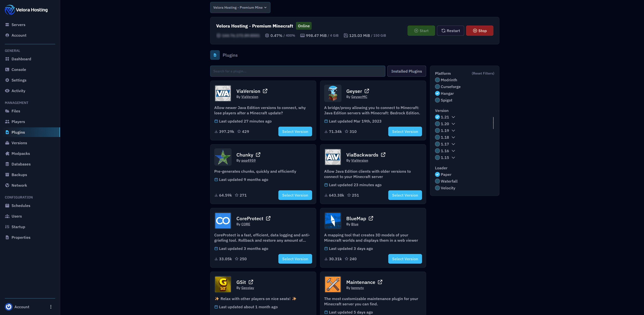Expand the 1.16 version chevron
The width and height of the screenshot is (644, 315).
click(454, 151)
